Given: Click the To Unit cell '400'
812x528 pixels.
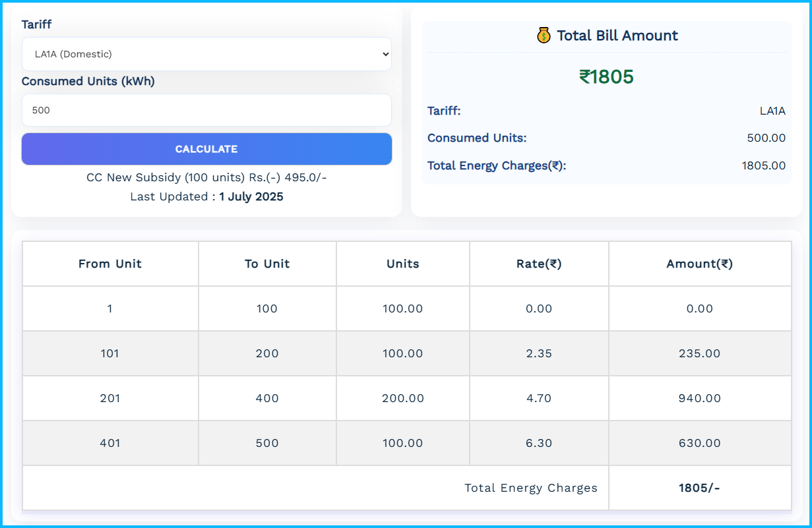Looking at the screenshot, I should coord(267,398).
